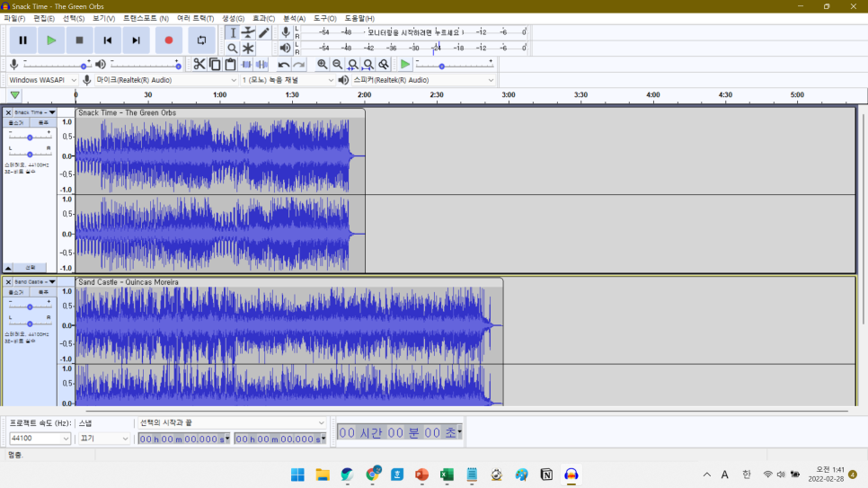
Task: Open the 선택의 시작과 끝 dropdown
Action: point(232,422)
